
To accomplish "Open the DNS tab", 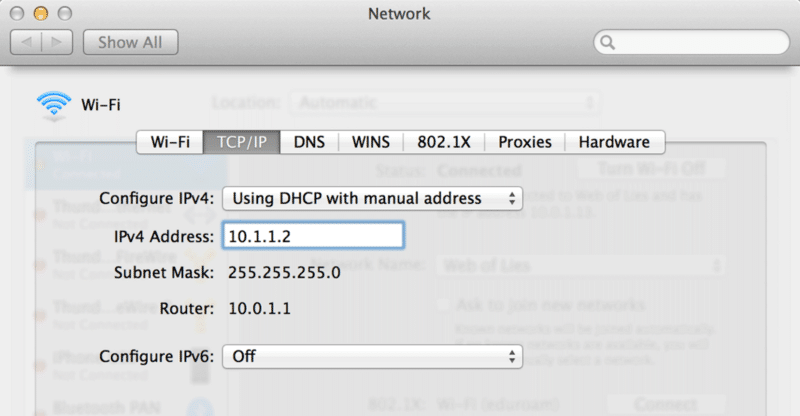I will click(309, 142).
